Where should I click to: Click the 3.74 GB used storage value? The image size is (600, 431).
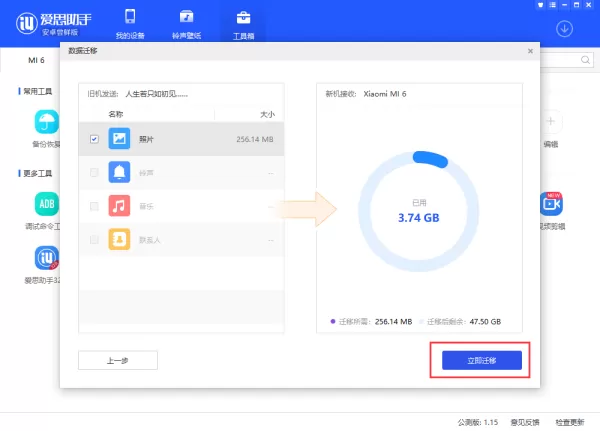tap(419, 218)
